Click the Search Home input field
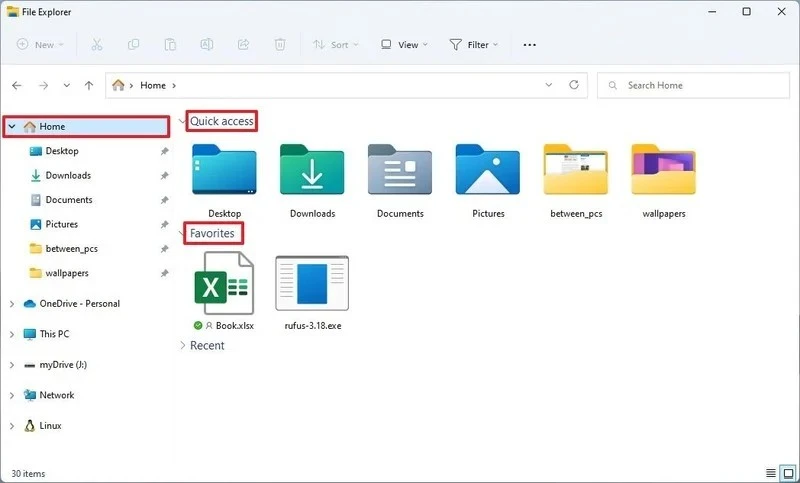This screenshot has height=483, width=800. pyautogui.click(x=700, y=86)
